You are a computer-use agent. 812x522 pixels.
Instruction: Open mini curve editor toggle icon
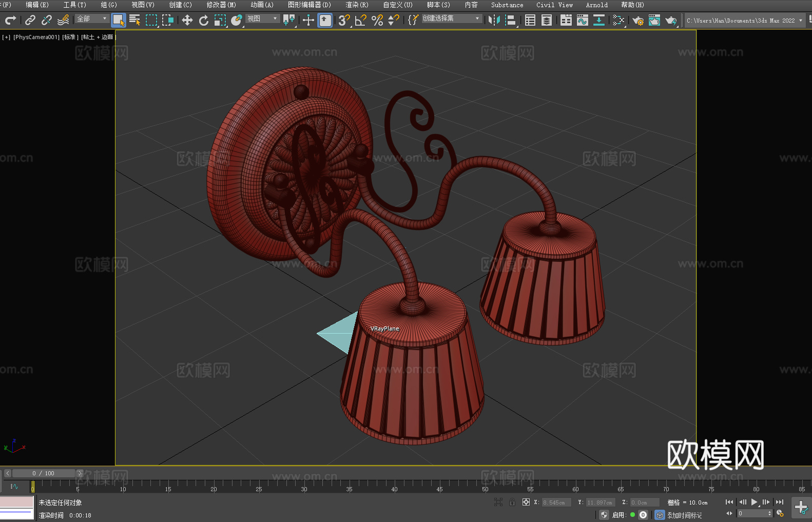click(x=14, y=486)
